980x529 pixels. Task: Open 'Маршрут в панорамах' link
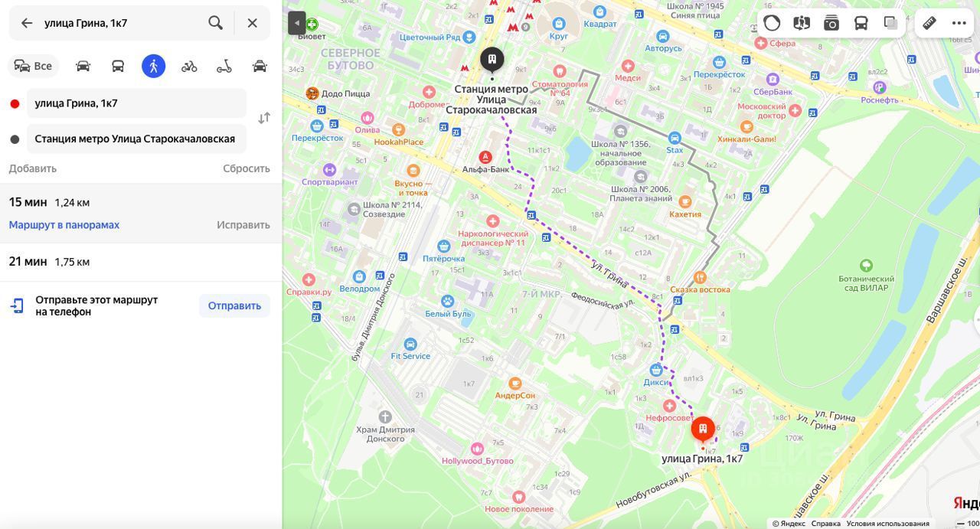64,225
